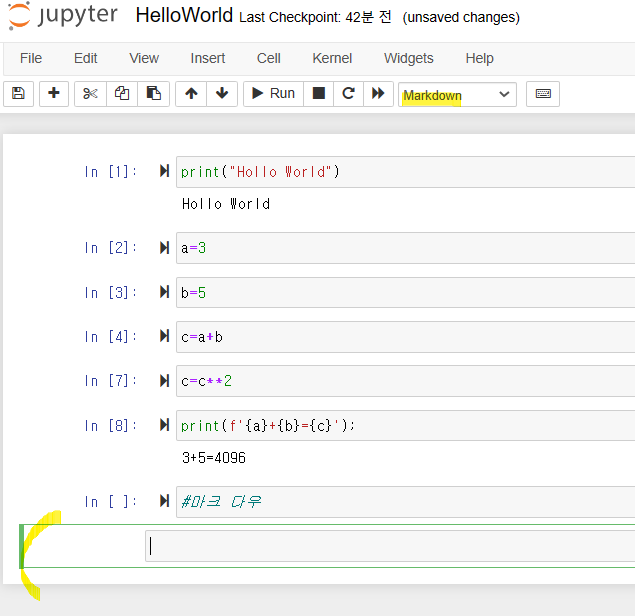Rename notebook via HelloWorld title

tap(184, 15)
